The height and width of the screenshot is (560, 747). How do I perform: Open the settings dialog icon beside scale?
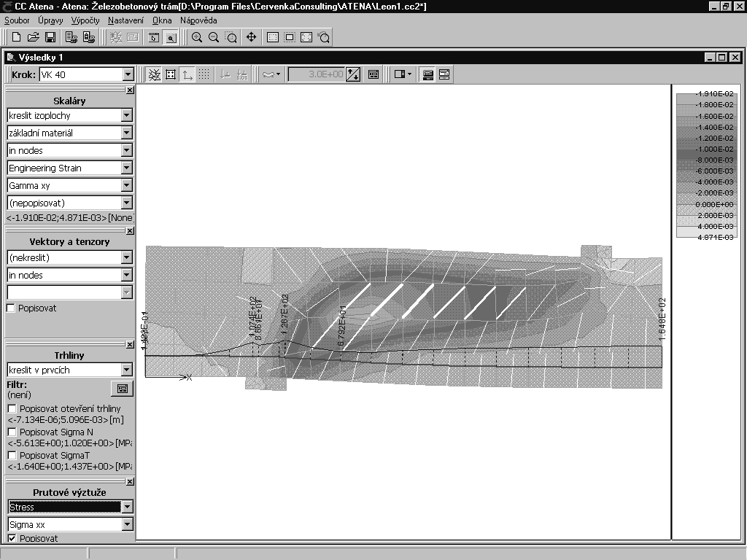pyautogui.click(x=373, y=74)
